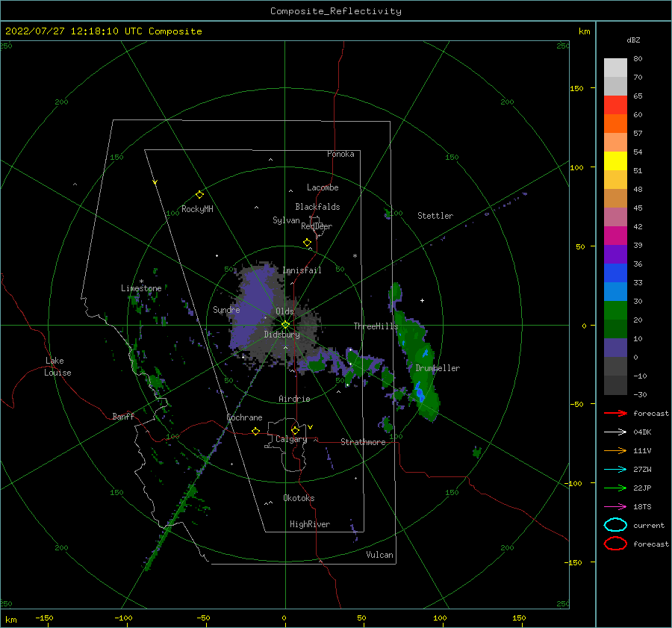Click the -30 dBZ scale value
This screenshot has height=628, width=672.
coord(641,394)
